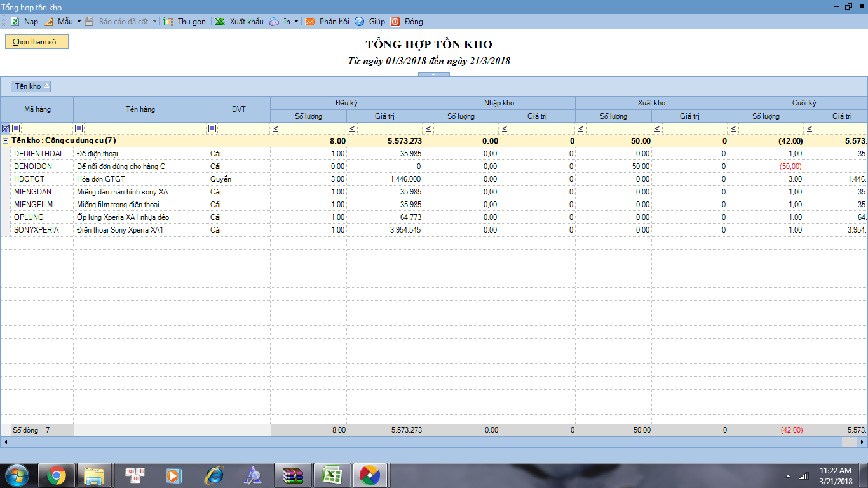
Task: Click the Đóng toolbar label
Action: (414, 22)
